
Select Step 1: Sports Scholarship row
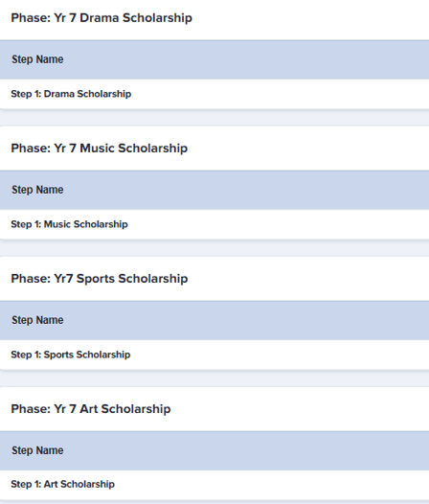(214, 355)
